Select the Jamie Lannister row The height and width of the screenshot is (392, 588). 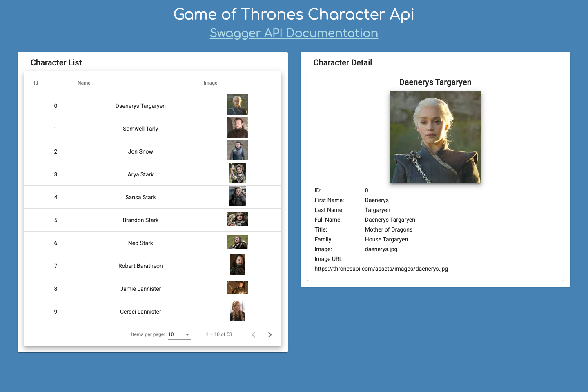tap(140, 288)
